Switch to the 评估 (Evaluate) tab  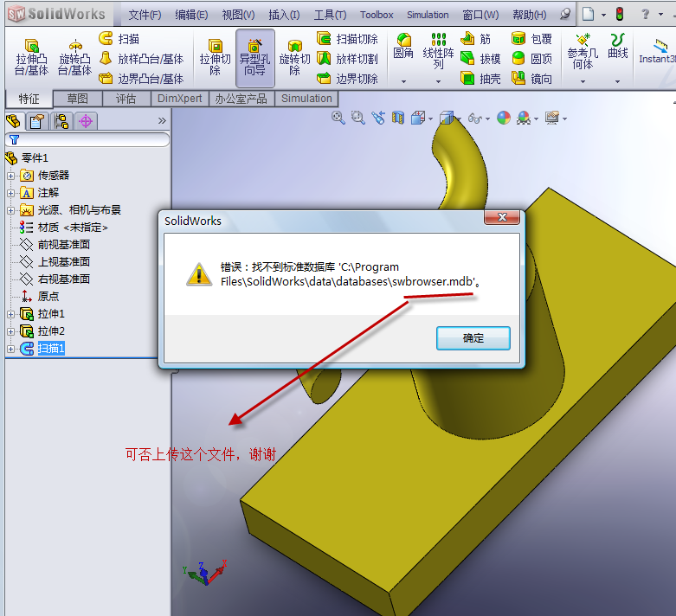pyautogui.click(x=126, y=99)
